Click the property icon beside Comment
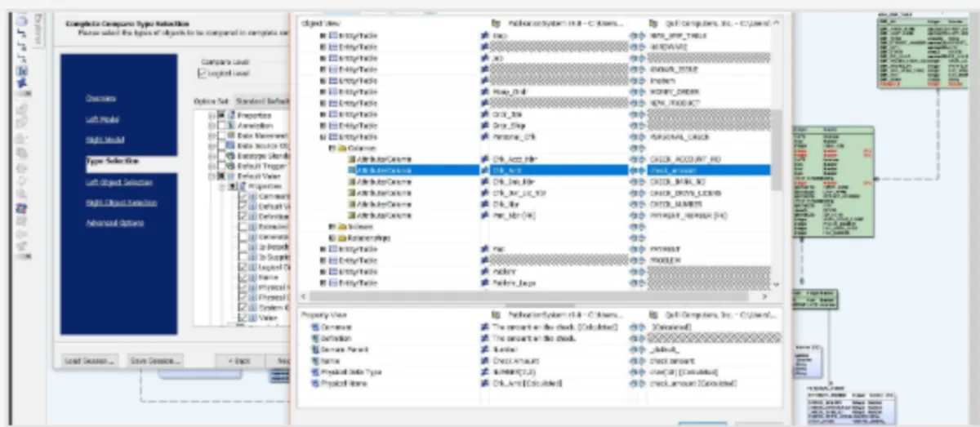Screen dimensions: 980x427 click(x=314, y=327)
